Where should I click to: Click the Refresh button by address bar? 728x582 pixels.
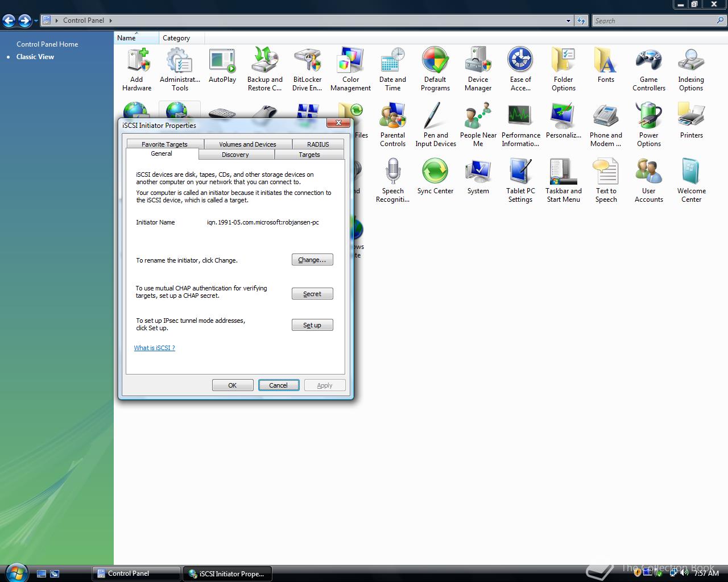581,20
